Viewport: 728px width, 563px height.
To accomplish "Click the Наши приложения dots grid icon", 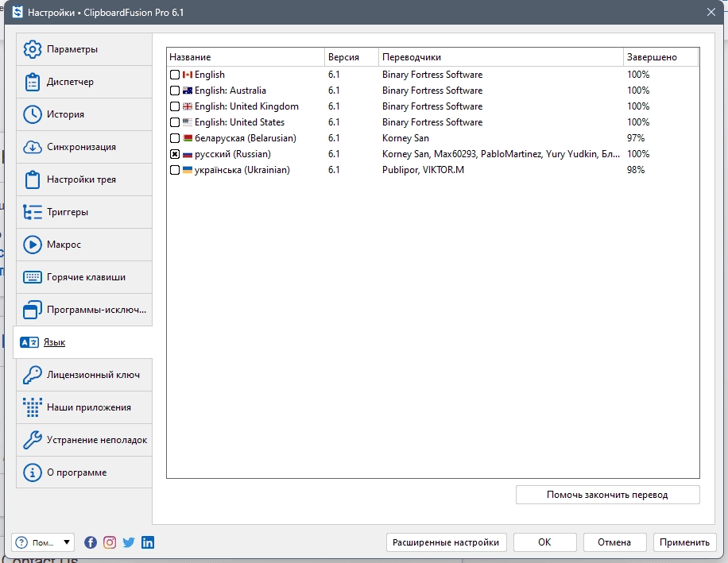I will point(32,407).
